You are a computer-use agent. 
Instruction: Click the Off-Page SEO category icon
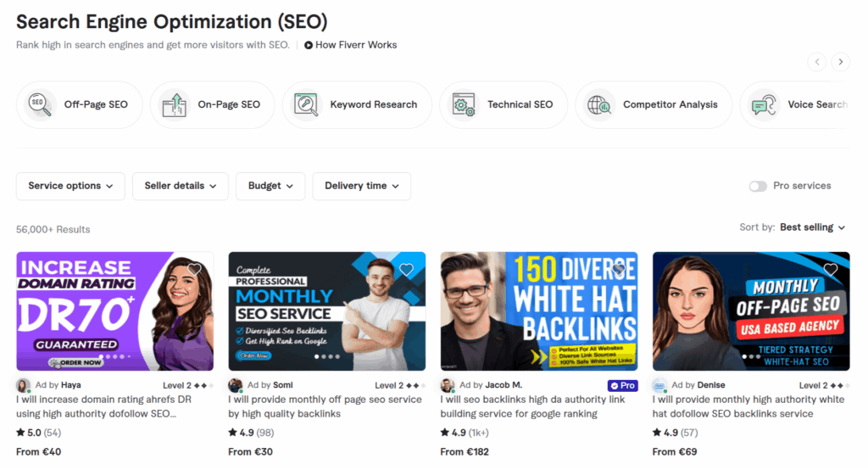pos(39,104)
